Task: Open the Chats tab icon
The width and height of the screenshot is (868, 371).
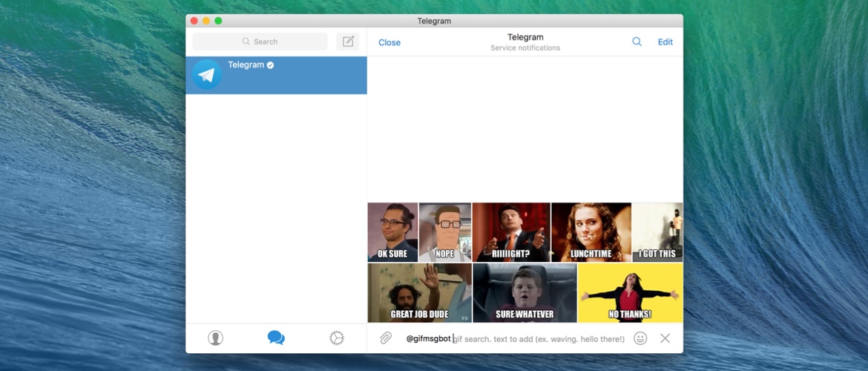Action: point(276,338)
